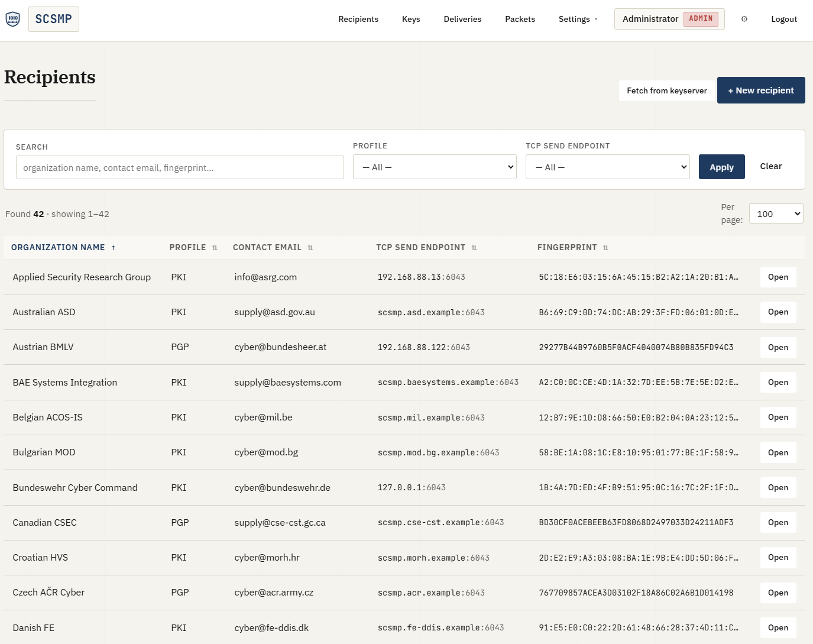Open the Belgian ACOS-IS recipient
The height and width of the screenshot is (644, 813).
click(778, 417)
